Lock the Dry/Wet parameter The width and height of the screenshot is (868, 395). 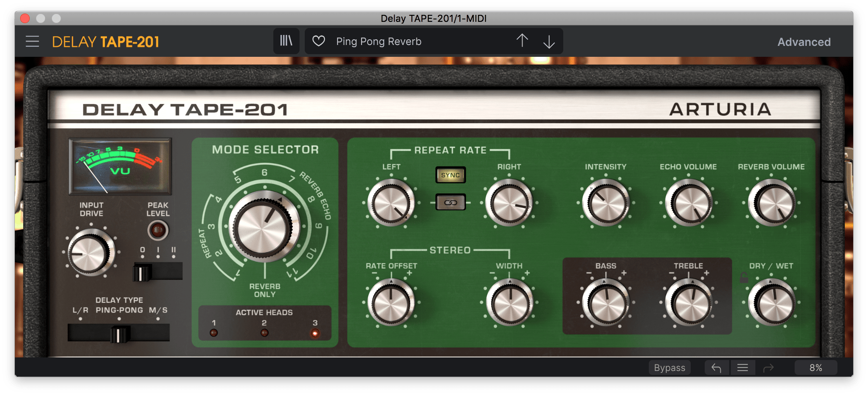pyautogui.click(x=743, y=278)
